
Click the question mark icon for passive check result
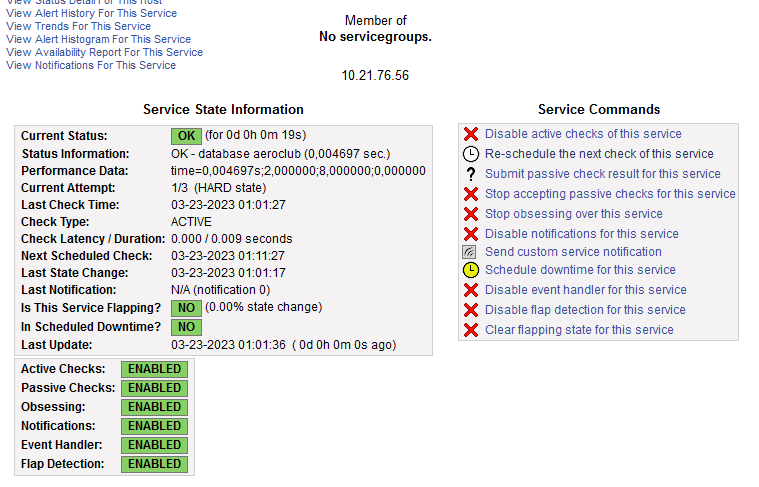coord(470,174)
